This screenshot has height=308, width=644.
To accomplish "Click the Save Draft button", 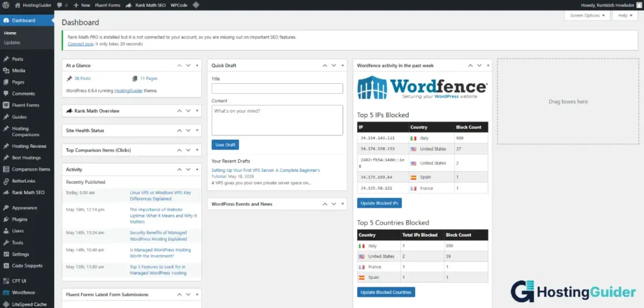I will click(225, 145).
